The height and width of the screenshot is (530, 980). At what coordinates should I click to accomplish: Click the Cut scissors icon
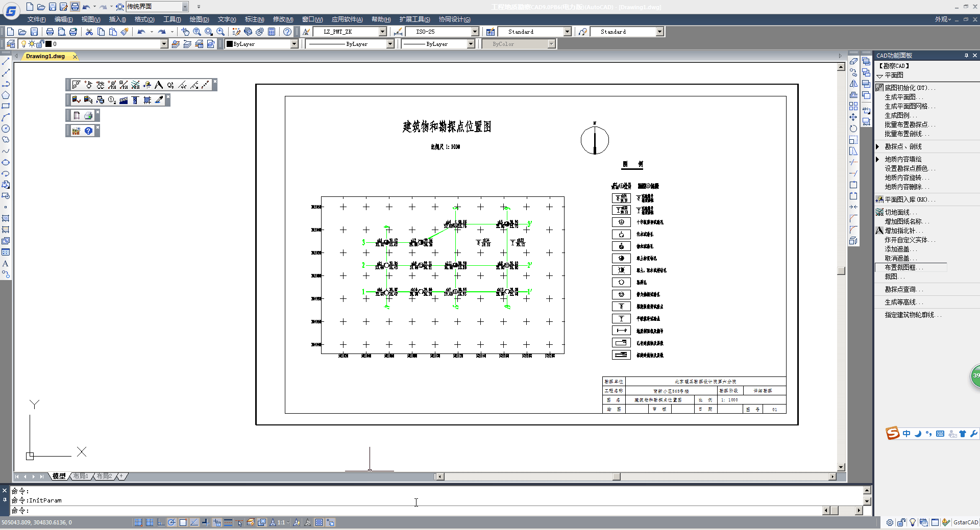89,32
